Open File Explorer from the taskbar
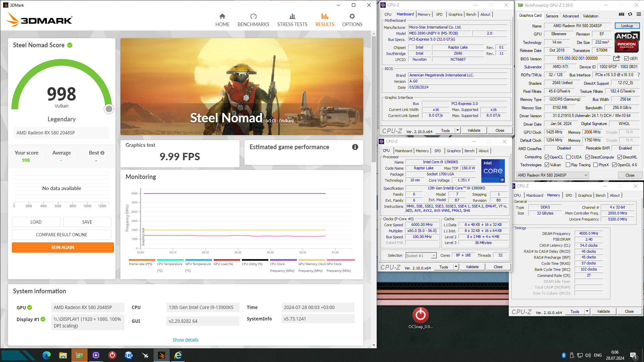This screenshot has height=362, width=644. tap(63, 355)
